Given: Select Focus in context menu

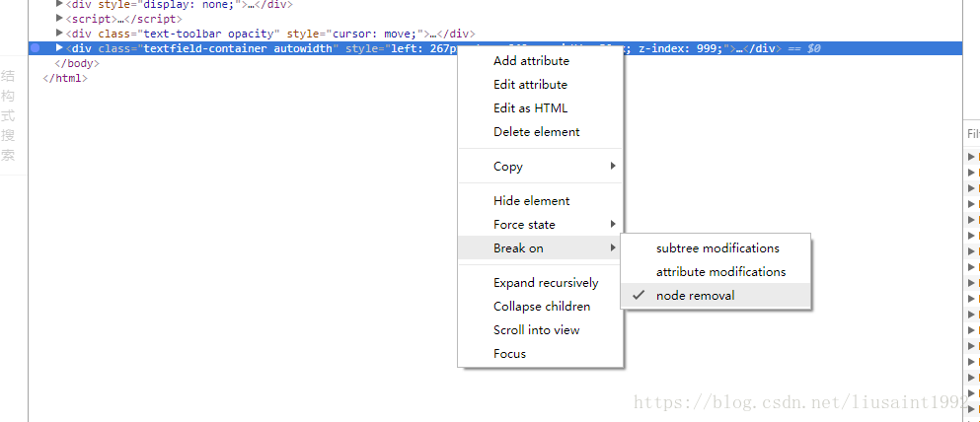Looking at the screenshot, I should tap(541, 354).
